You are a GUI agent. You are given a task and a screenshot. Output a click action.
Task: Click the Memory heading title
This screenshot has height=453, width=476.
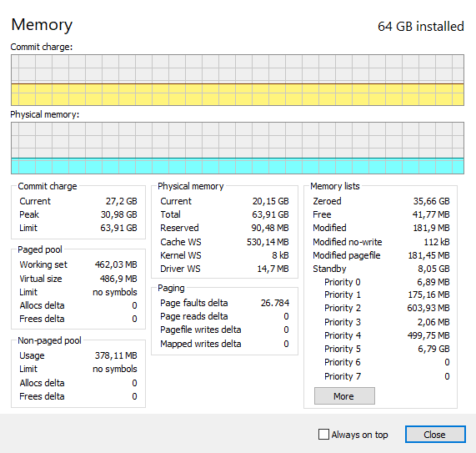coord(42,24)
